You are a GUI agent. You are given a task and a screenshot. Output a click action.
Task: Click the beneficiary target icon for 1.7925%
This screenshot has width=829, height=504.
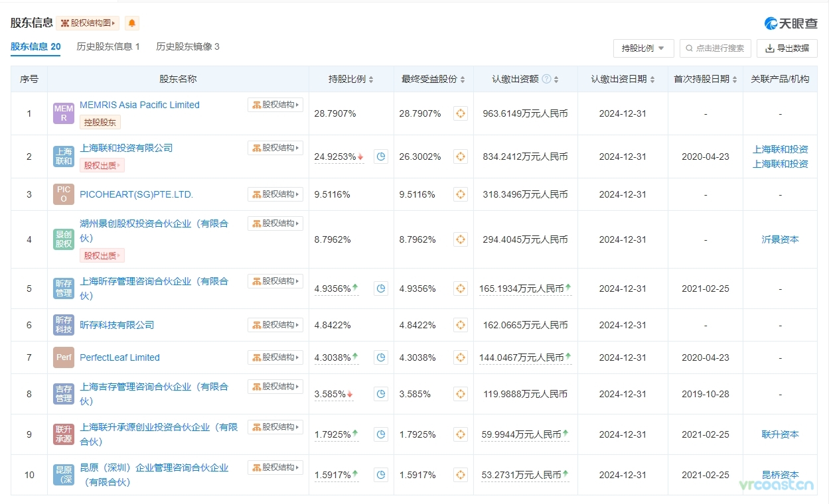(461, 434)
